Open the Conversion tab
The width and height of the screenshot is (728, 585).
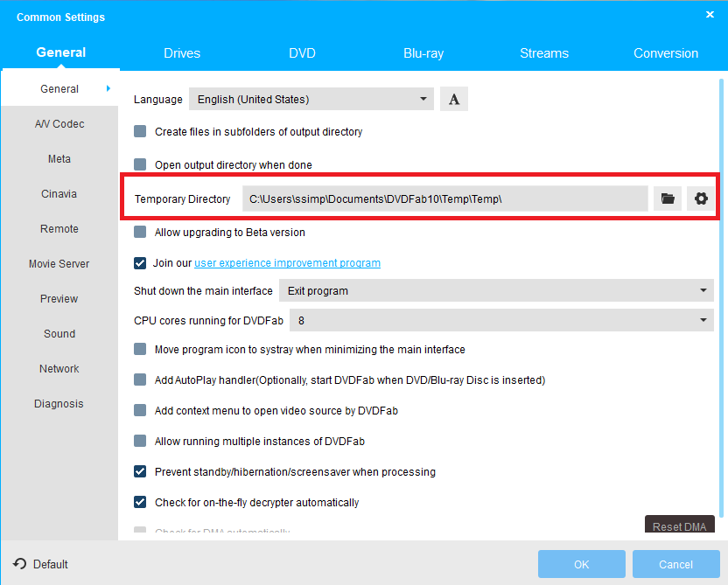click(x=666, y=53)
